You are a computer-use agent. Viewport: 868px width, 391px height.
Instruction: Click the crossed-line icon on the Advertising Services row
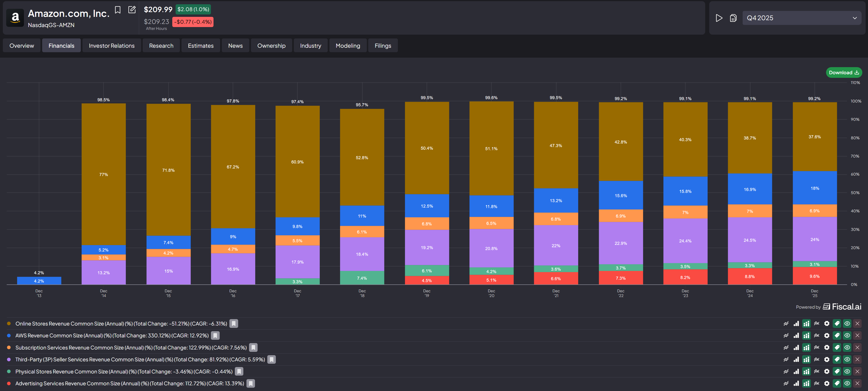(x=816, y=383)
